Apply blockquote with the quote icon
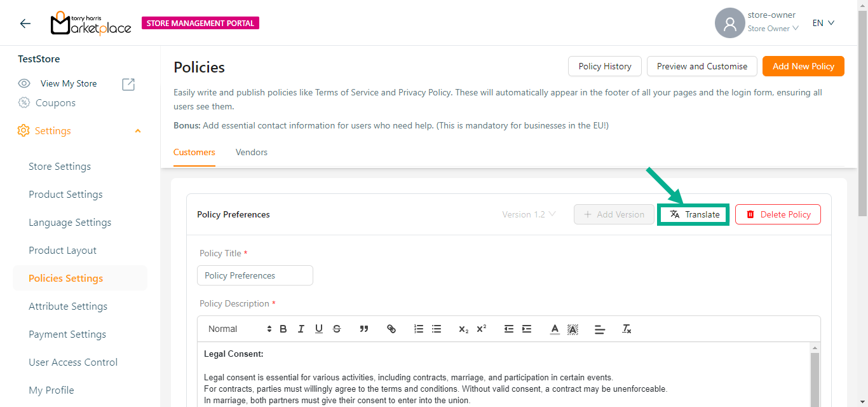This screenshot has width=868, height=407. pos(364,329)
